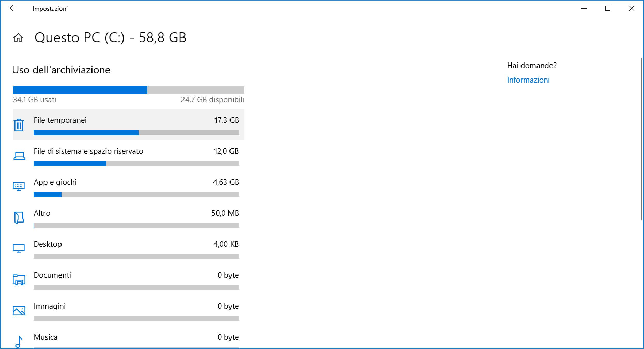Image resolution: width=644 pixels, height=349 pixels.
Task: Click the Altro folder icon
Action: coord(19,218)
